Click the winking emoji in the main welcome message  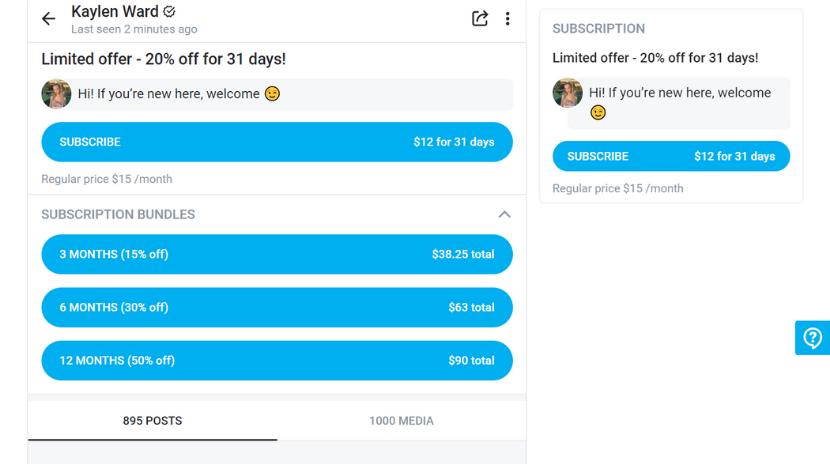[x=272, y=94]
